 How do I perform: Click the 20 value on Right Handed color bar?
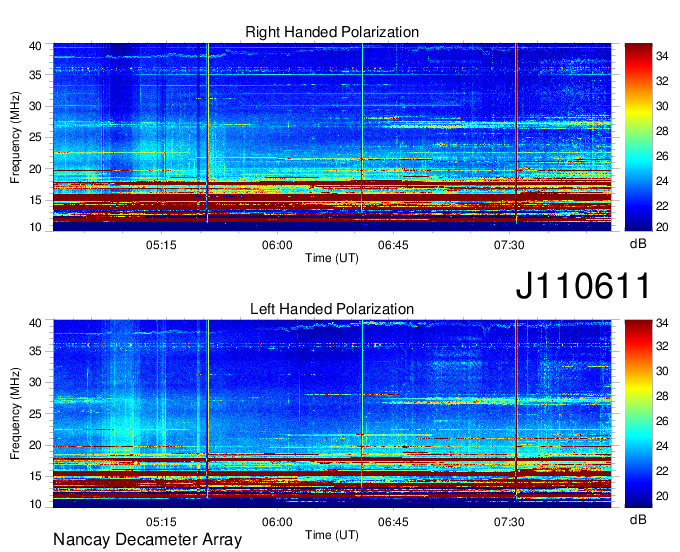point(662,227)
